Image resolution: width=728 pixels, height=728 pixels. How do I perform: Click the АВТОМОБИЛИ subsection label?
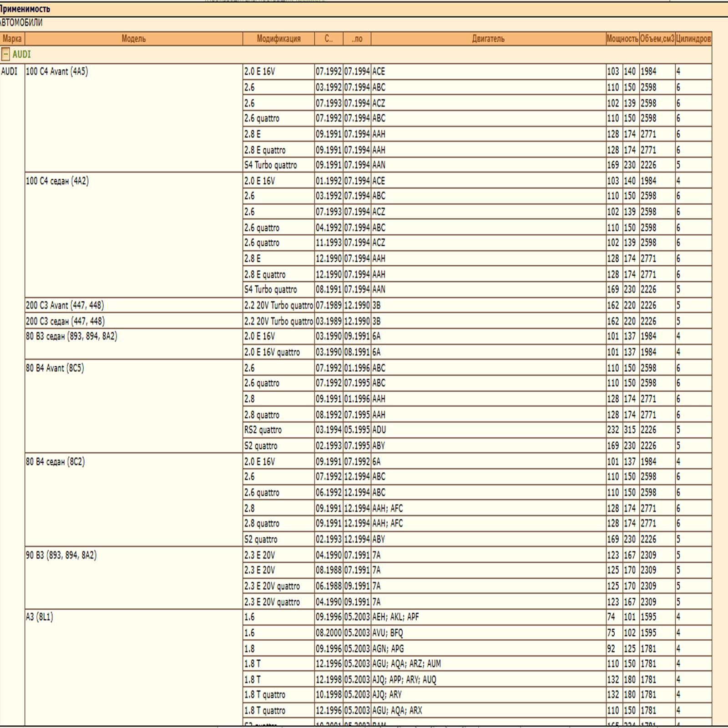(21, 23)
